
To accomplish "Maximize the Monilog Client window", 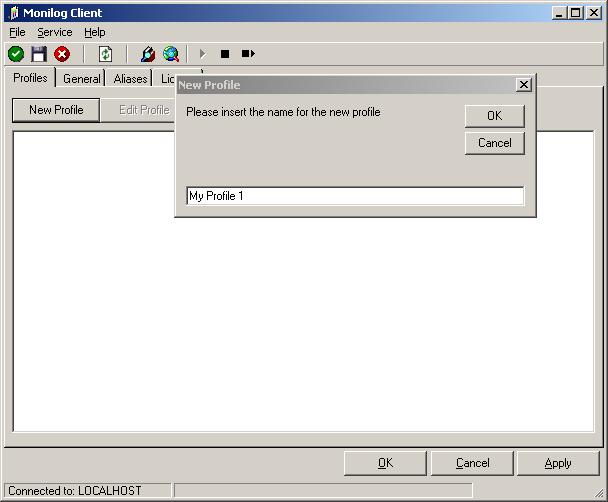I will point(576,13).
